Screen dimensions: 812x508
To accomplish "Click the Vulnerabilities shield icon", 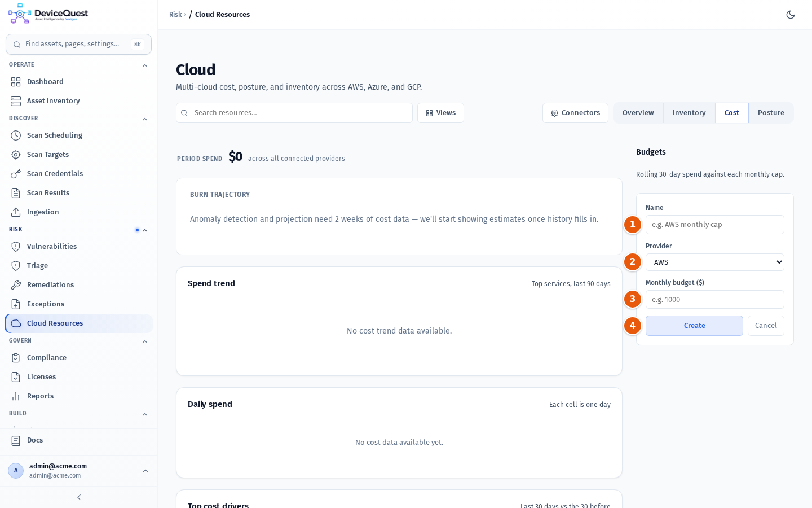I will [16, 247].
